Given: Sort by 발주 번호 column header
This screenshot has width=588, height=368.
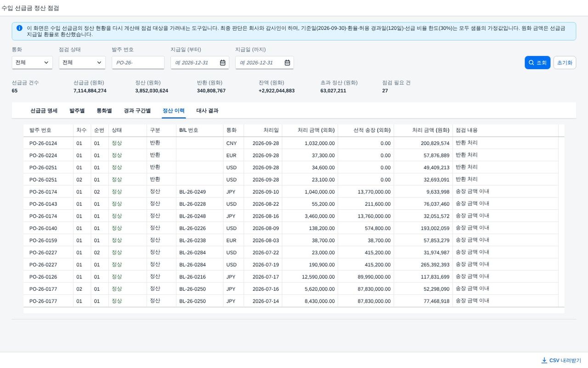Looking at the screenshot, I should tap(48, 130).
